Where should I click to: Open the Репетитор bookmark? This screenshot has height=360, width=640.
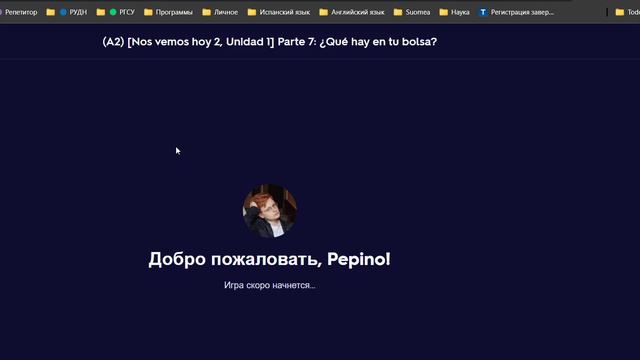point(19,12)
